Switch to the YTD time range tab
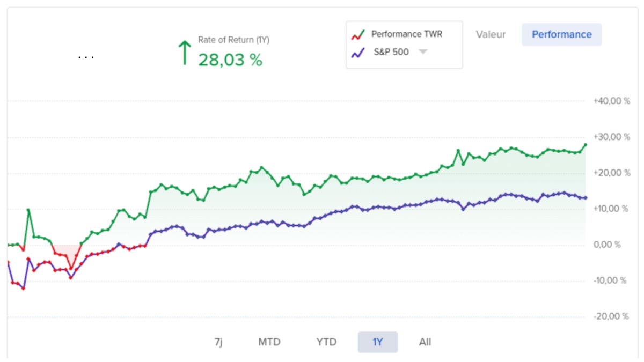Image resolution: width=644 pixels, height=362 pixels. pyautogui.click(x=326, y=342)
